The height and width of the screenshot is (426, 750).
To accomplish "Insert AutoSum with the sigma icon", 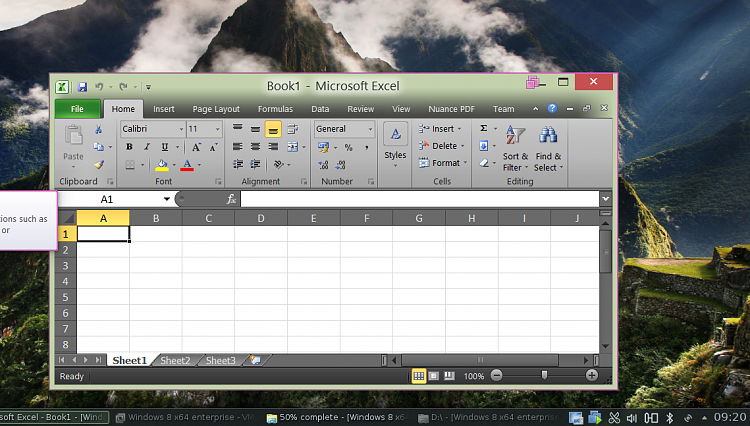I will coord(484,128).
